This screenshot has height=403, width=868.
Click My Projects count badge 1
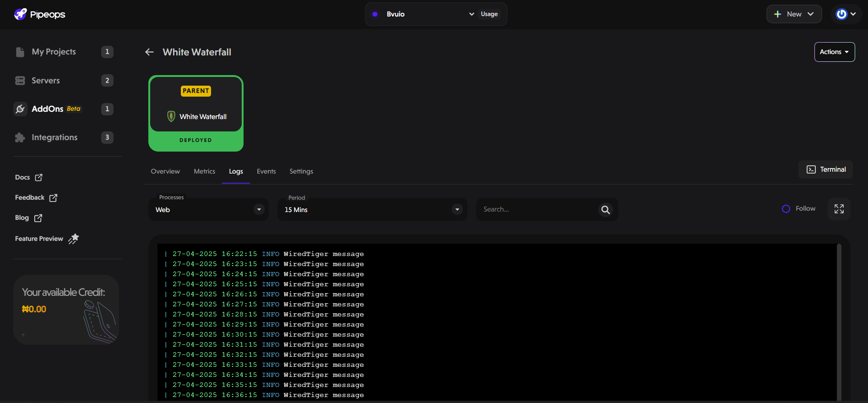tap(107, 52)
